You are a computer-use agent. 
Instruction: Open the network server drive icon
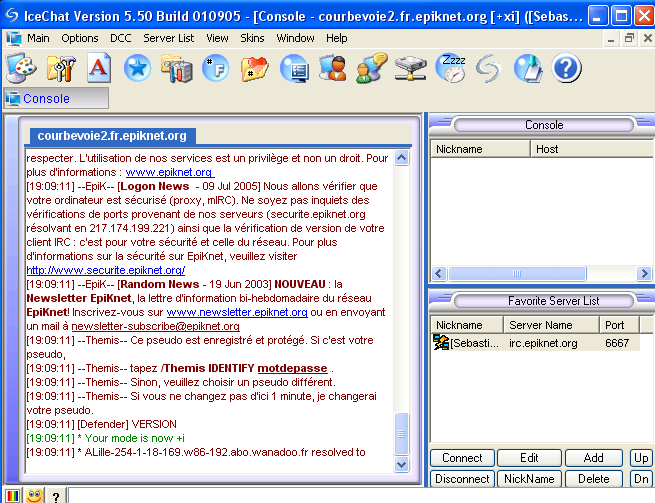pos(411,68)
